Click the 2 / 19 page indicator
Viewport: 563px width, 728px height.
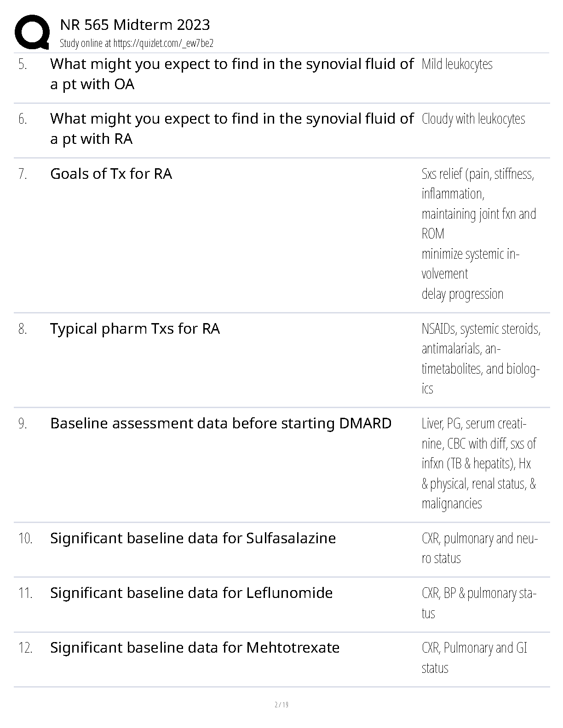click(x=281, y=705)
